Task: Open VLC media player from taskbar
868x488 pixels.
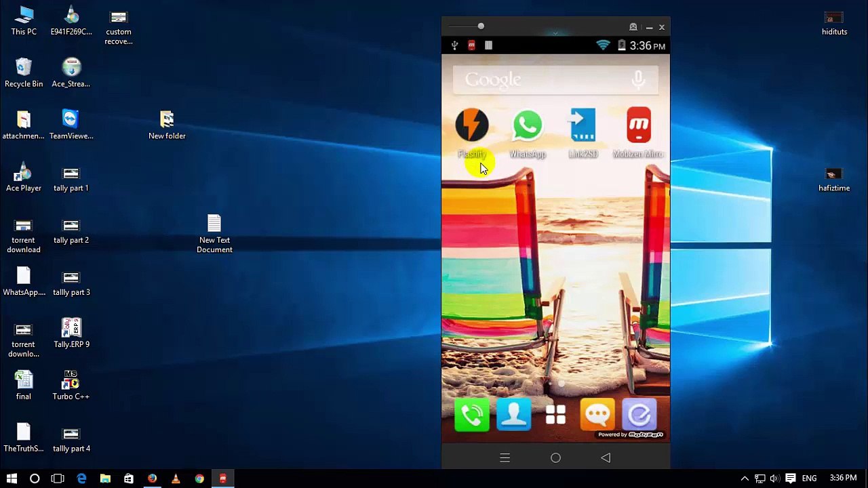Action: pos(176,479)
